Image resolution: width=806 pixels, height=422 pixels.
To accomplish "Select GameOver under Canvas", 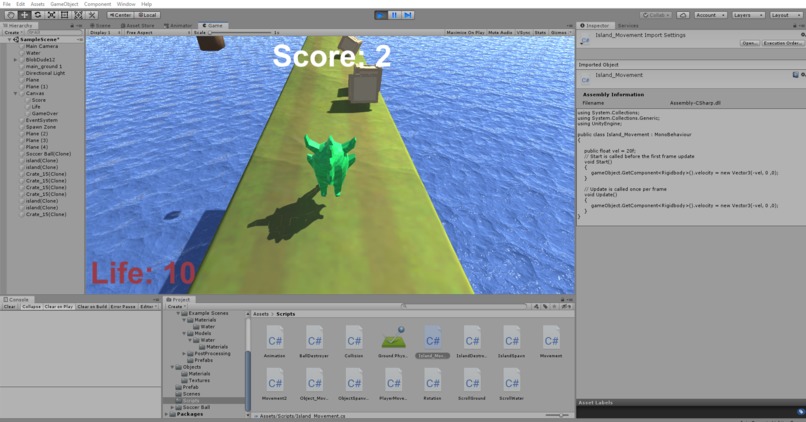I will 45,114.
